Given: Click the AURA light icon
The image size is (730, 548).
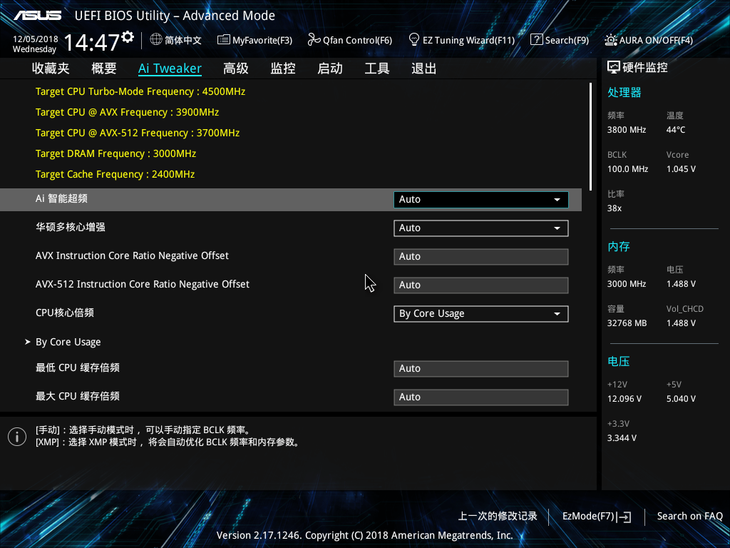Looking at the screenshot, I should pos(611,40).
